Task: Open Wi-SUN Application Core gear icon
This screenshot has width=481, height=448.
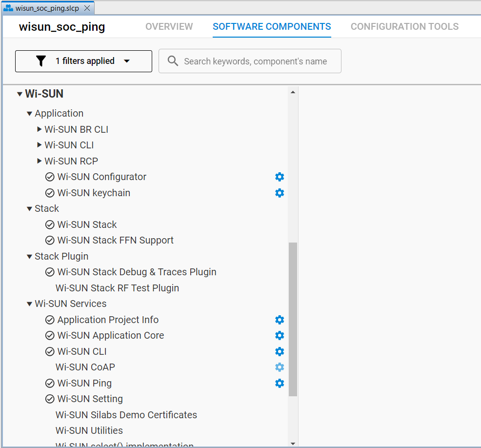Action: pyautogui.click(x=280, y=335)
